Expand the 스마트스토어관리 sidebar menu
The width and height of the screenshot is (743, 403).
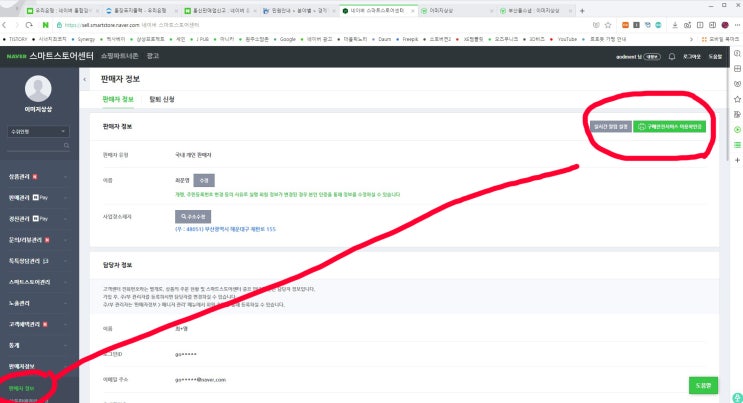[x=39, y=282]
